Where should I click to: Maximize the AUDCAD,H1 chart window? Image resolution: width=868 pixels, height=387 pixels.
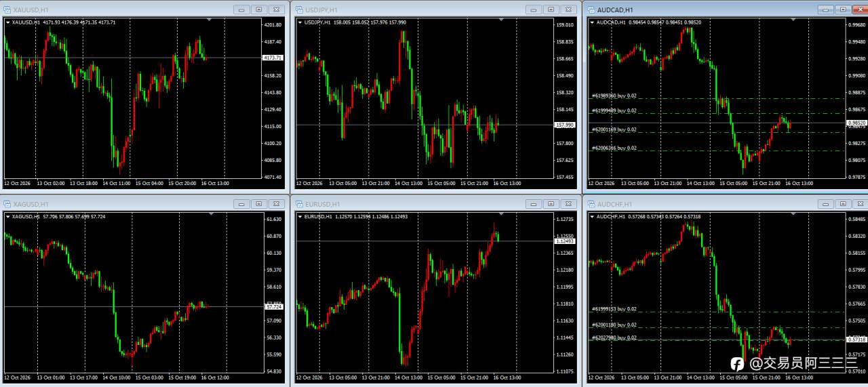pyautogui.click(x=843, y=9)
